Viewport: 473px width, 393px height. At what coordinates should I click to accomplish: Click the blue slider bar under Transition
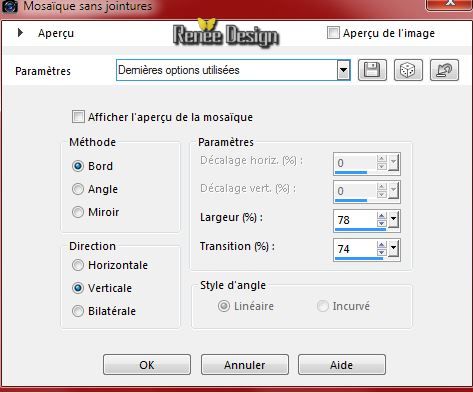pyautogui.click(x=359, y=258)
